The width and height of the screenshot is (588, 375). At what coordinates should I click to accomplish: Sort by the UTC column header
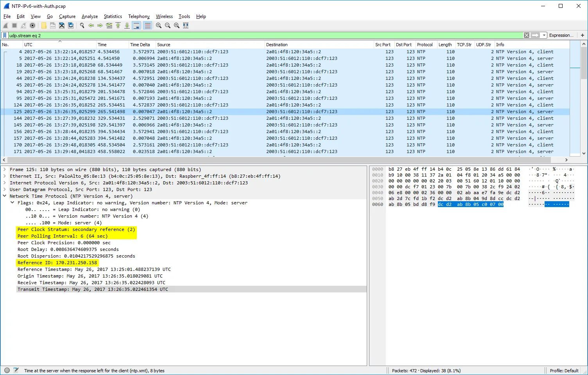pyautogui.click(x=59, y=45)
